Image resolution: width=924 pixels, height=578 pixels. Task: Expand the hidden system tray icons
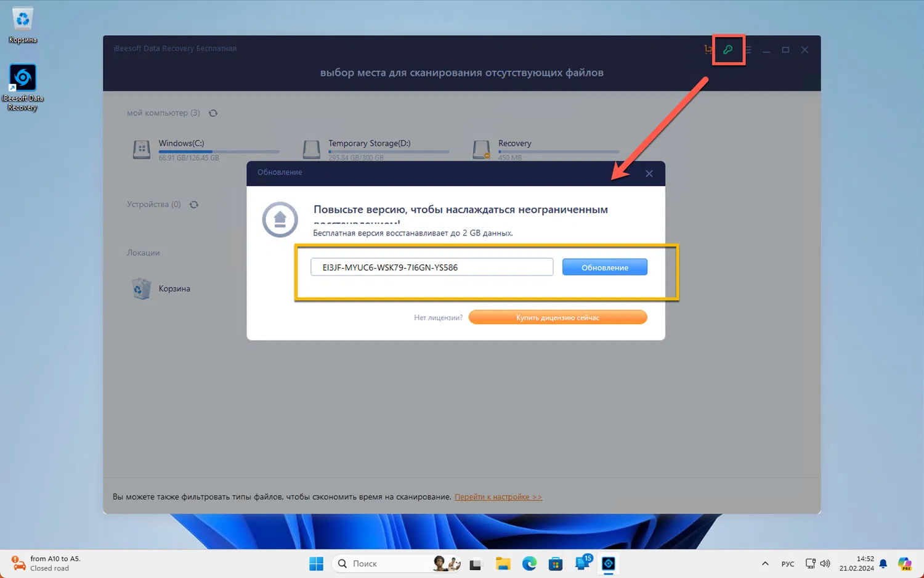tap(765, 564)
